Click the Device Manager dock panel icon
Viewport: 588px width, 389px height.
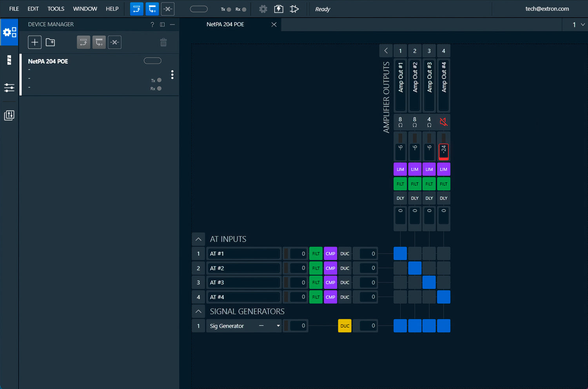(162, 24)
